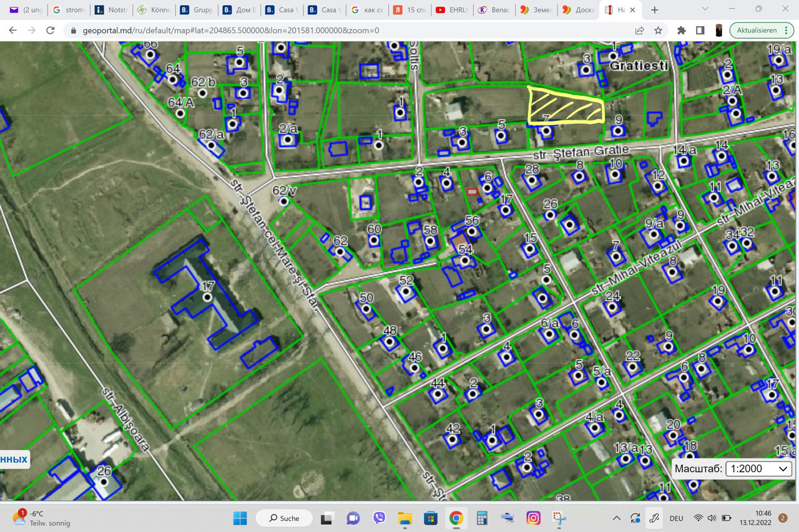Toggle the browser side panel

[x=700, y=31]
